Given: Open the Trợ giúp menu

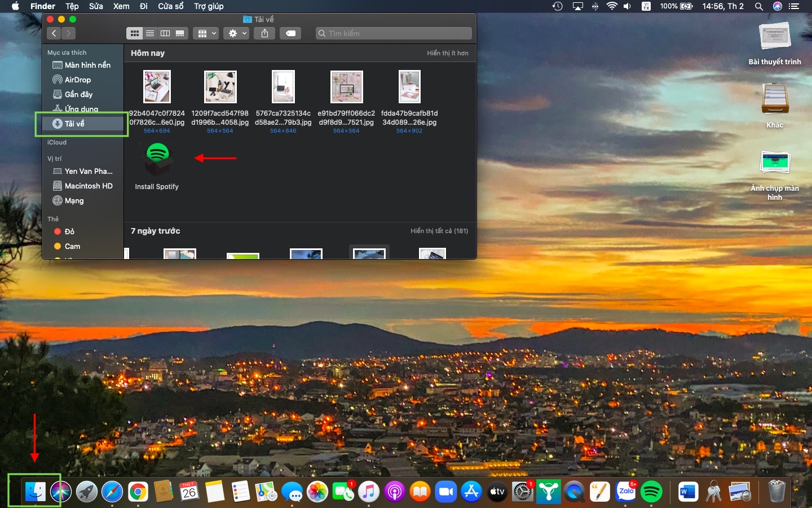Looking at the screenshot, I should coord(209,6).
